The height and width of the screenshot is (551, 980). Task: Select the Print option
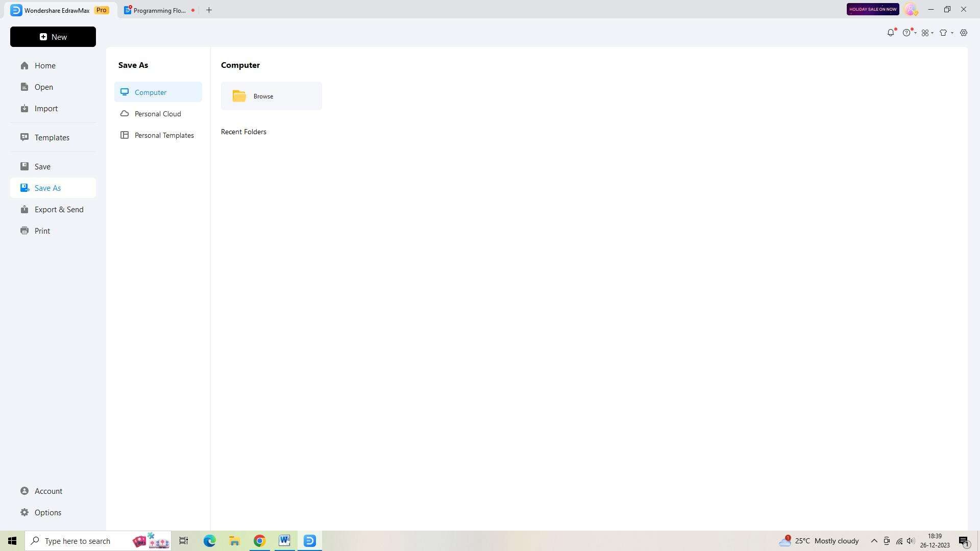click(x=42, y=230)
